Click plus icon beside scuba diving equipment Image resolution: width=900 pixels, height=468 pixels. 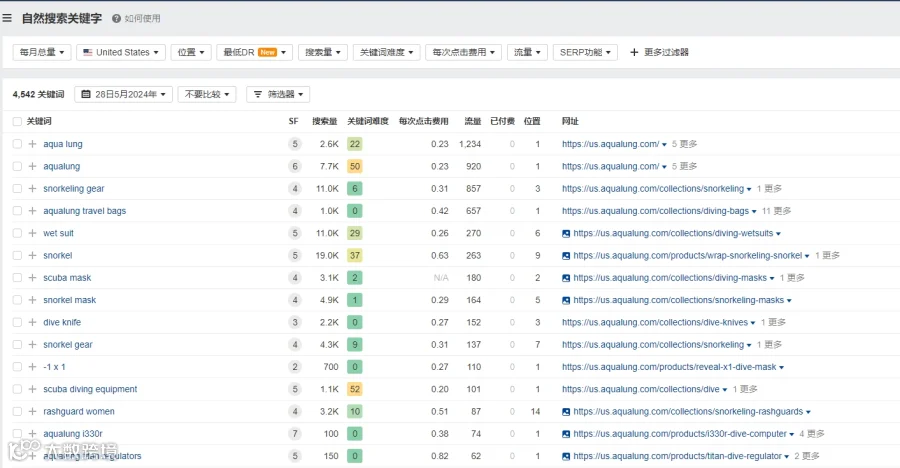point(33,389)
